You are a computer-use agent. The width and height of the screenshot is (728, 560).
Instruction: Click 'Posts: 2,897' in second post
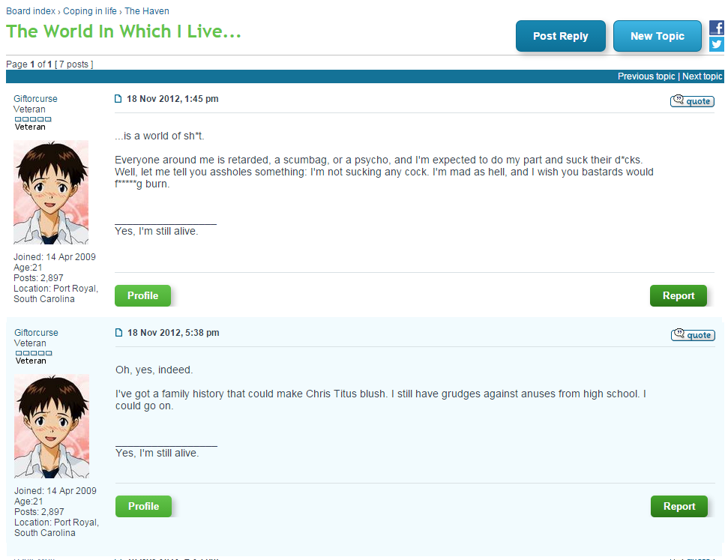(x=39, y=512)
